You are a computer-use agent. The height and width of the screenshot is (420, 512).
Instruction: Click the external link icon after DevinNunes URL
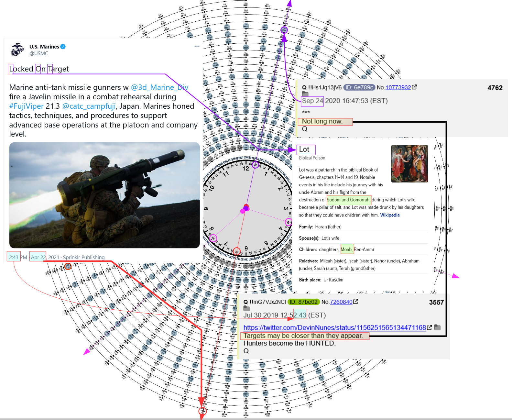coord(430,327)
